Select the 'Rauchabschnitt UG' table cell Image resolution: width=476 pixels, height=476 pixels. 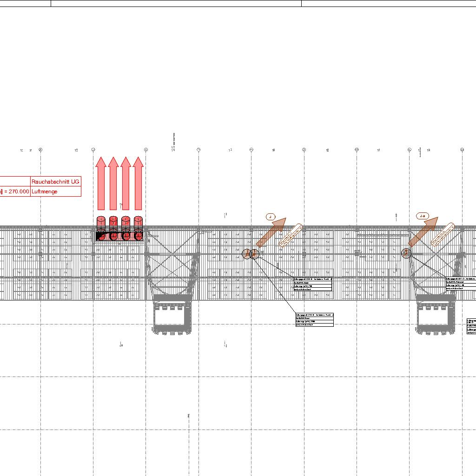pos(55,181)
